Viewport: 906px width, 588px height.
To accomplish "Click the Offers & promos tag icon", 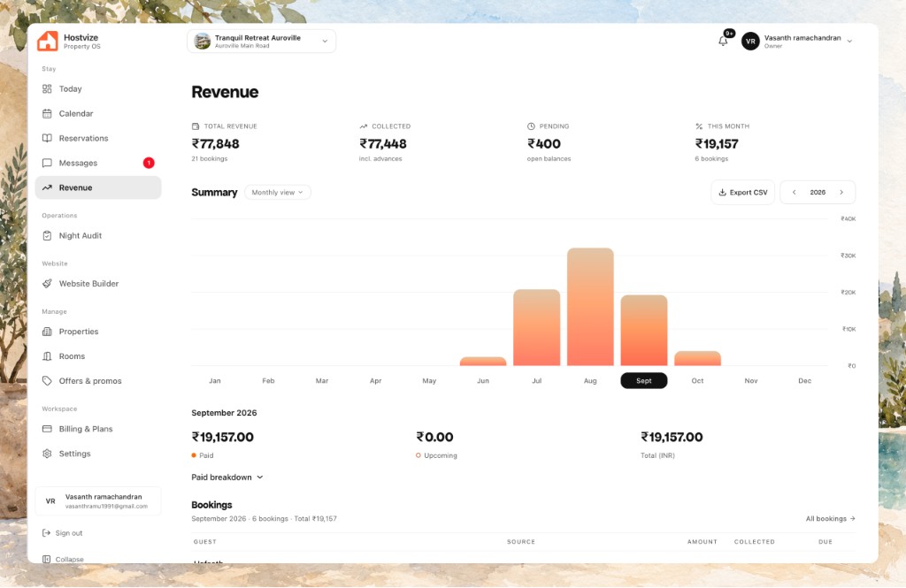I will point(47,380).
